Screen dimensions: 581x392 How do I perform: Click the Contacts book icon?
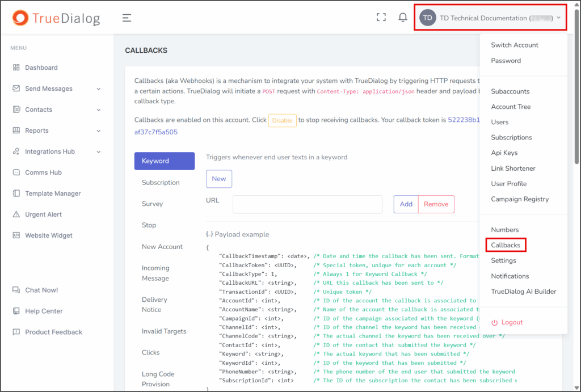[16, 109]
